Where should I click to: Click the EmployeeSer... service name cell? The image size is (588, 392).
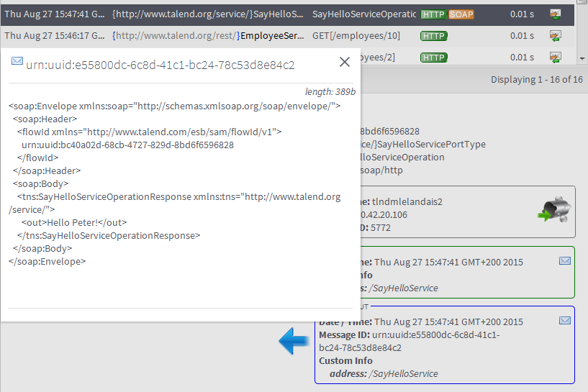tap(208, 35)
